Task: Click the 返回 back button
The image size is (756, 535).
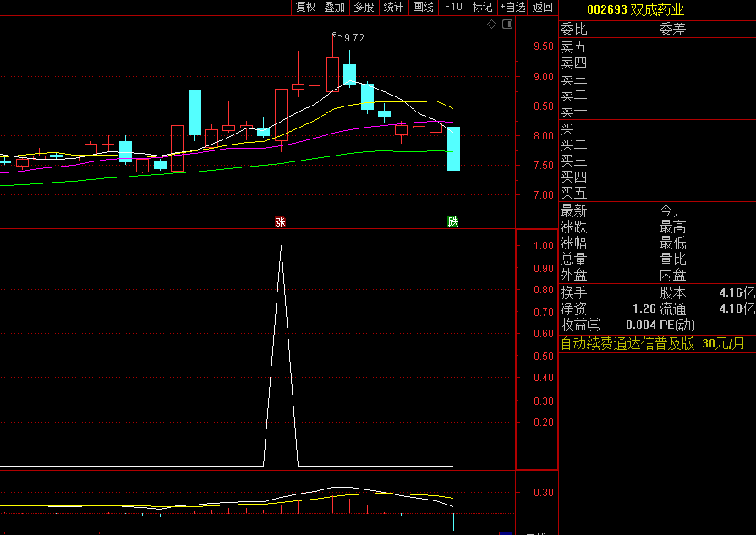Action: point(542,8)
